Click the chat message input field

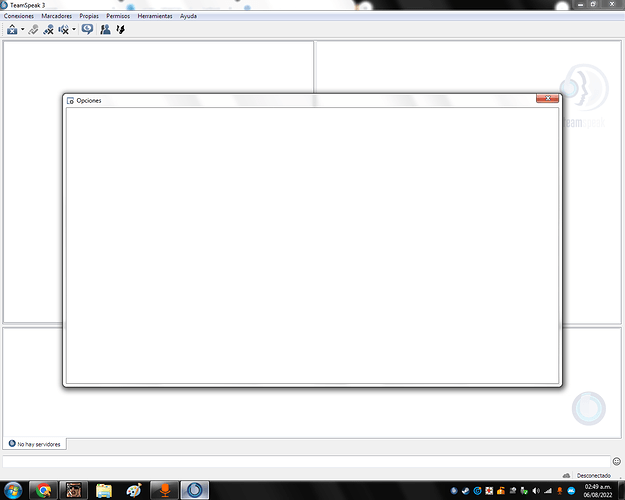pos(300,461)
